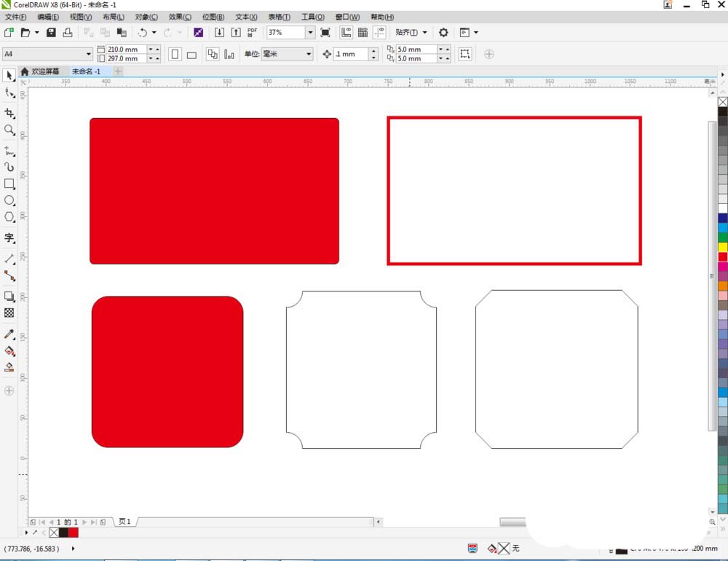Switch to 页1 page tab

coord(124,522)
